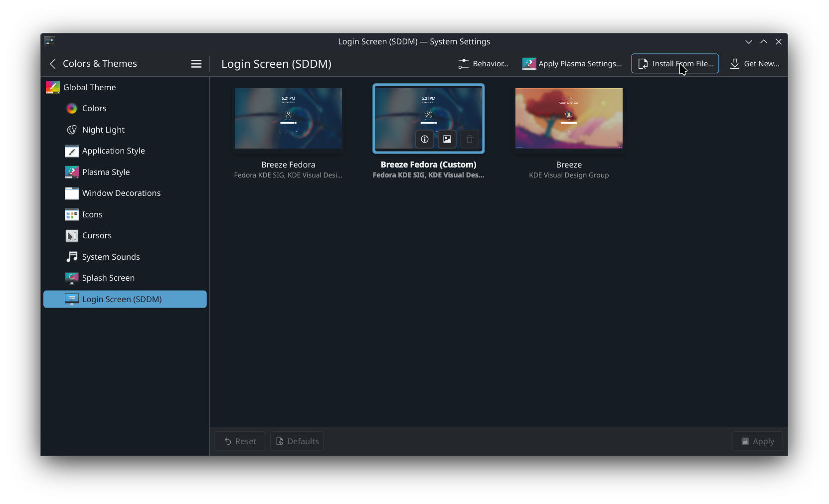Click 'KDE Visual Design Group' author text

click(569, 175)
